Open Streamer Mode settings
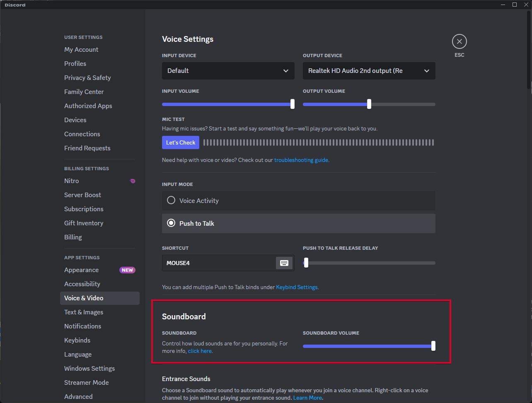The height and width of the screenshot is (403, 532). (x=100, y=383)
